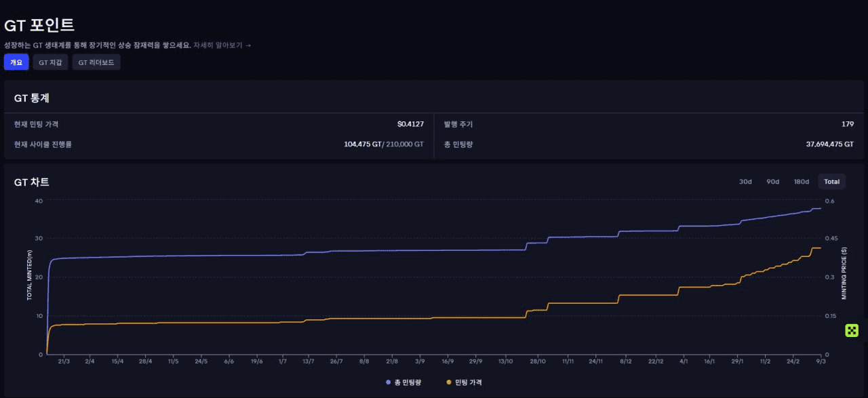The width and height of the screenshot is (868, 398).
Task: Select the Total chart range
Action: (831, 182)
